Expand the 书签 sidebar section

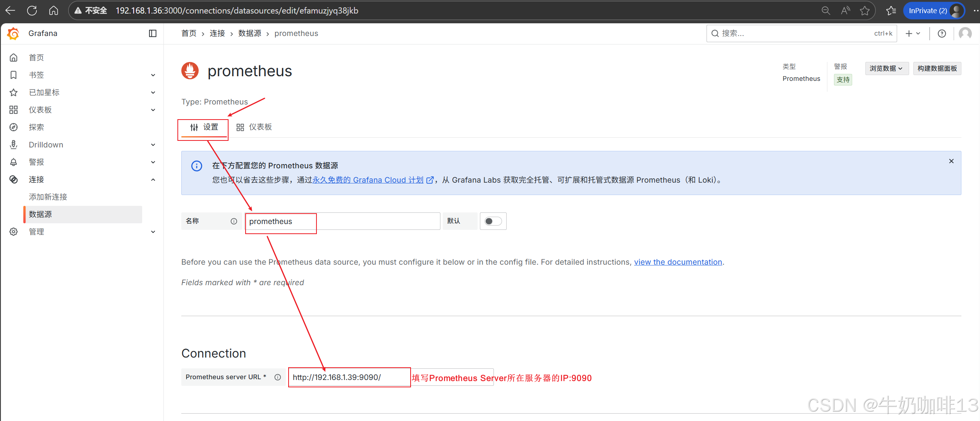153,75
